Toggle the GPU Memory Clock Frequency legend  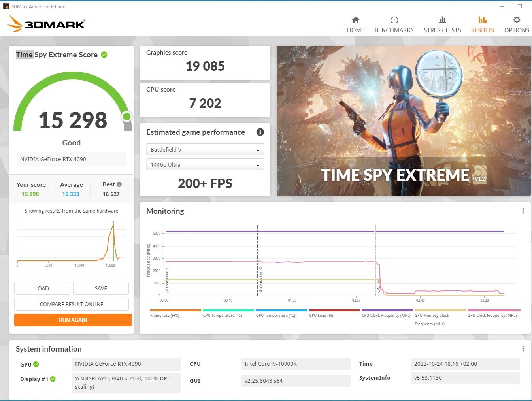pos(440,318)
